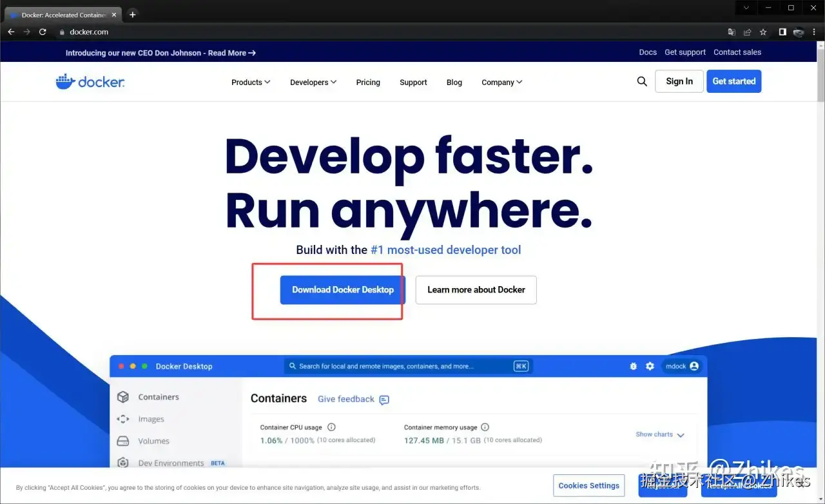Click the mdock user account badge
This screenshot has width=825, height=504.
682,366
